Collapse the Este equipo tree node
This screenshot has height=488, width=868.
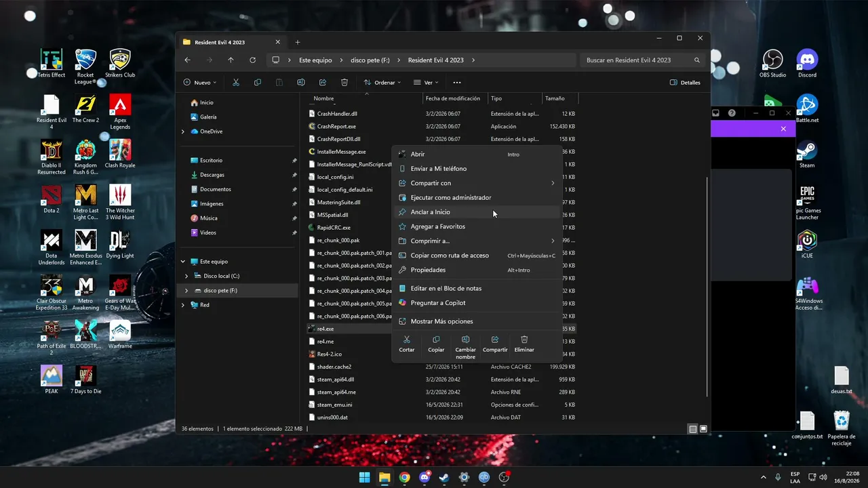(x=183, y=262)
